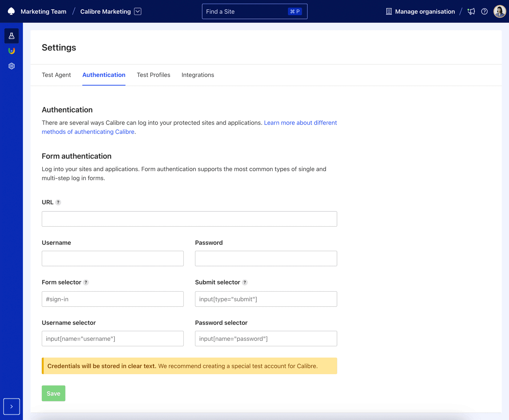Open the user profile avatar
The width and height of the screenshot is (509, 420).
(x=500, y=11)
